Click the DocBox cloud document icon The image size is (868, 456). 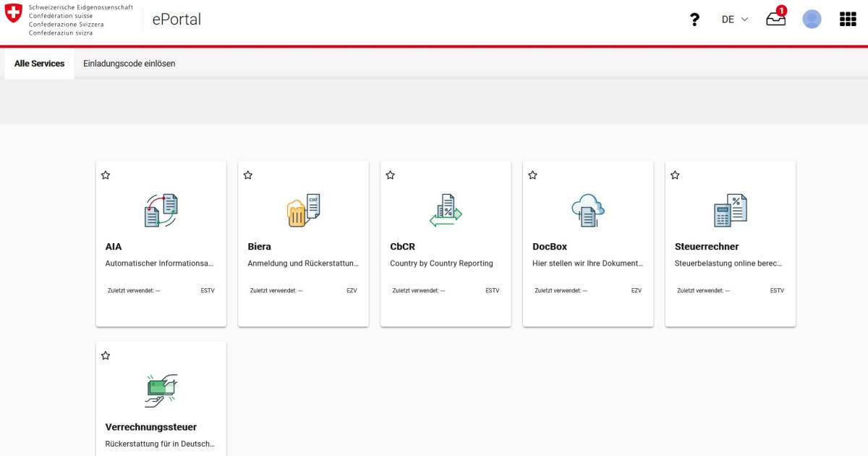[587, 209]
